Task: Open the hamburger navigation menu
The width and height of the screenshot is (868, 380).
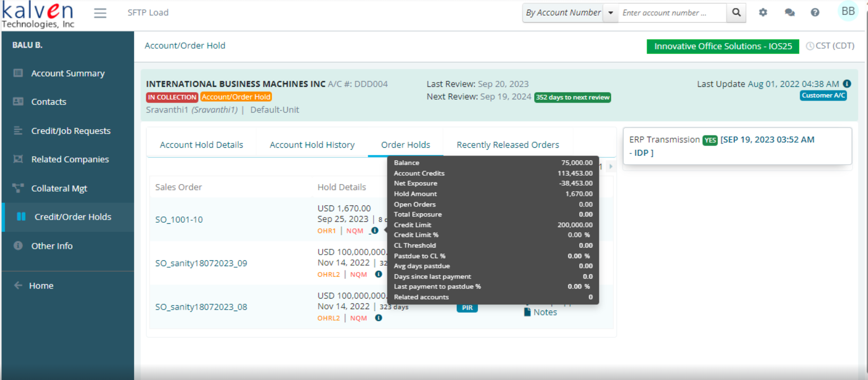Action: click(x=100, y=13)
